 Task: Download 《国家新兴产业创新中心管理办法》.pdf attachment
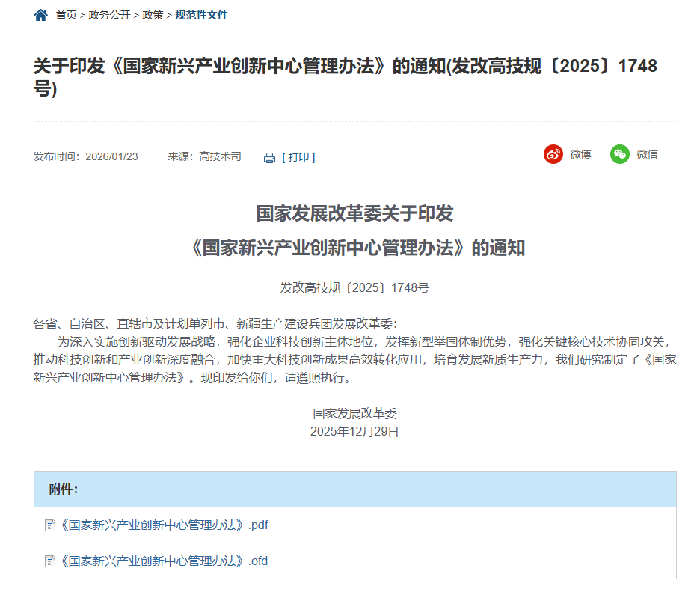(x=163, y=525)
